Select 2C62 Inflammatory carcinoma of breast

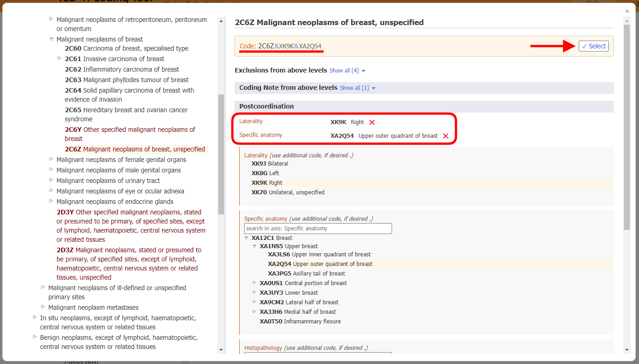[x=121, y=69]
